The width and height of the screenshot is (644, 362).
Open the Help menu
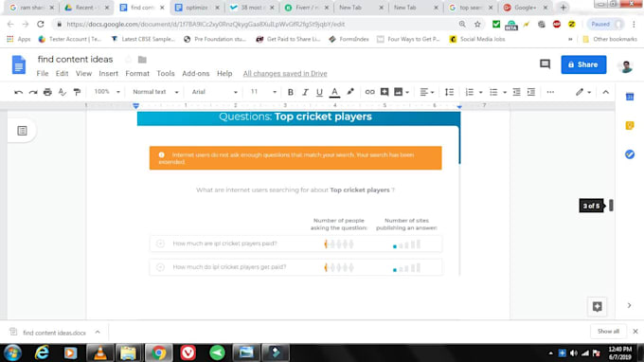click(224, 74)
